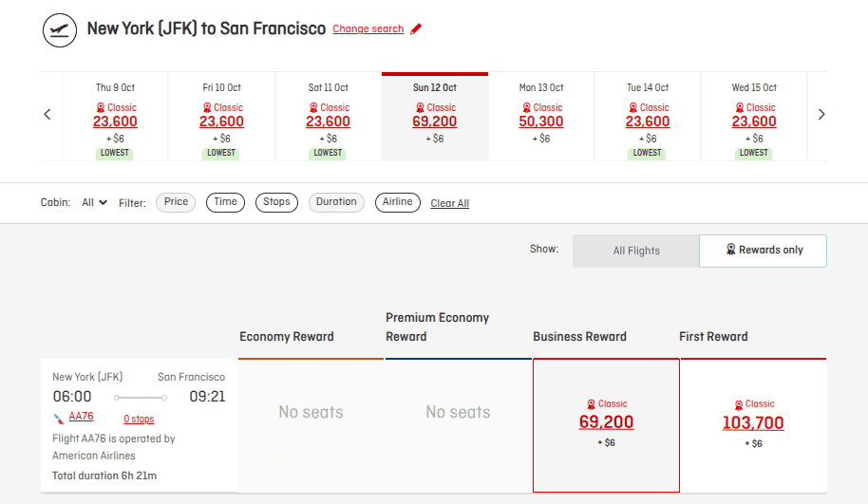Click LOWEST badge under Tue 14 Oct
The width and height of the screenshot is (868, 504).
pos(647,153)
